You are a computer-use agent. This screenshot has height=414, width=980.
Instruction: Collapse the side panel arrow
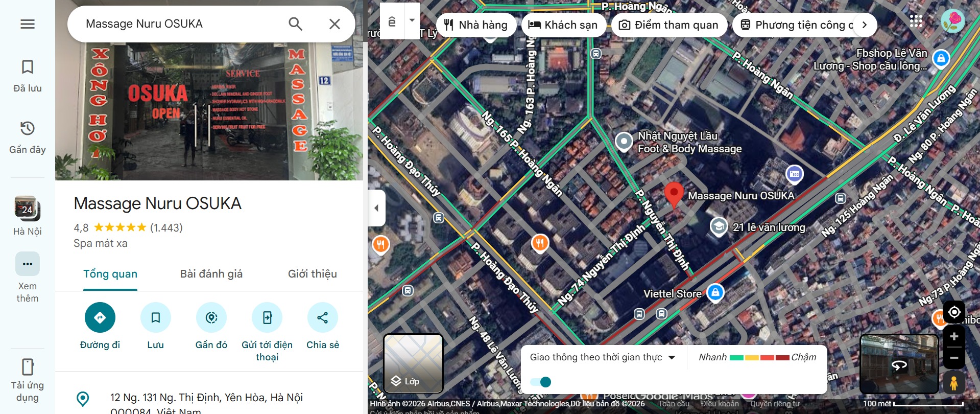click(x=376, y=208)
